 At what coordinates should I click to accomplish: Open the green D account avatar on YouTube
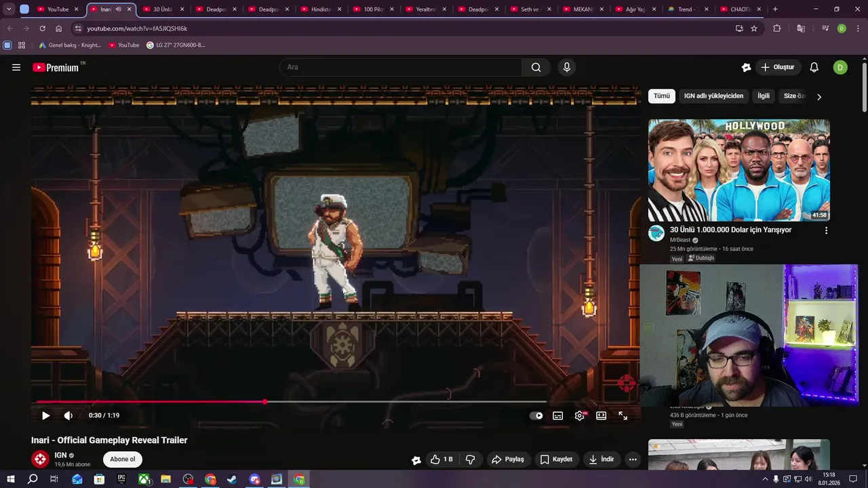point(840,67)
